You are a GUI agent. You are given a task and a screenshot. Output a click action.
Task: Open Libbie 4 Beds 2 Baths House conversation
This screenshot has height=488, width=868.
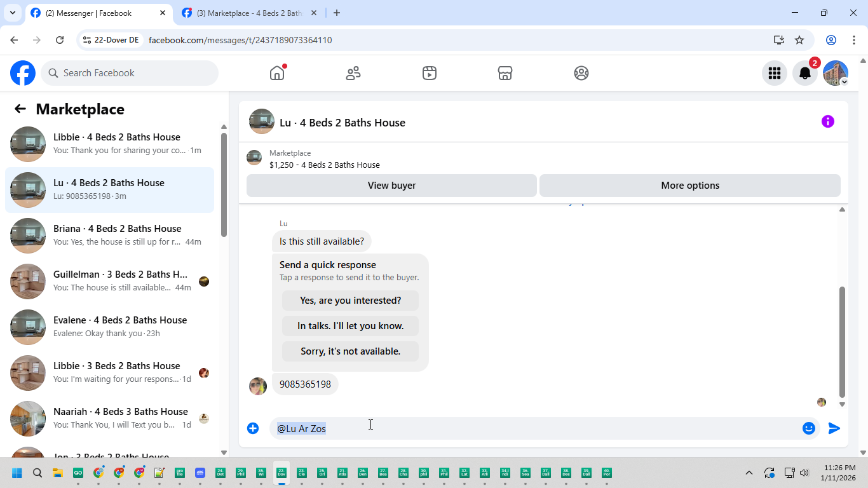point(110,144)
